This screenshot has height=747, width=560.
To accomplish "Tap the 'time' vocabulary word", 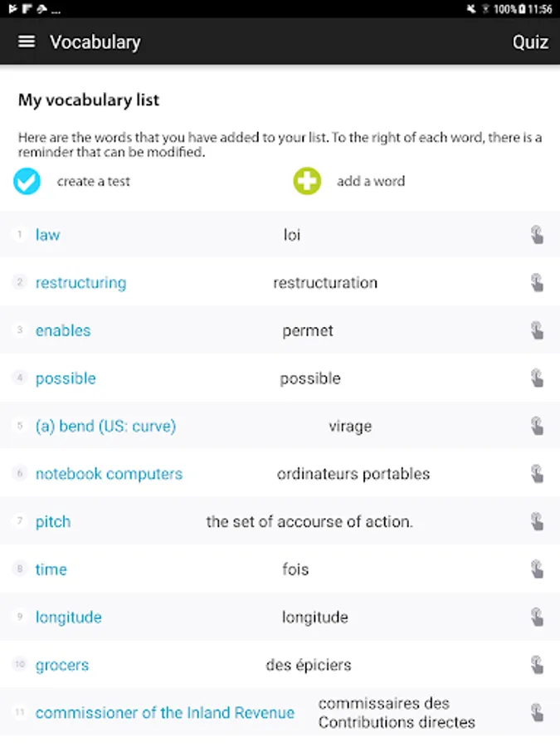I will click(x=51, y=569).
